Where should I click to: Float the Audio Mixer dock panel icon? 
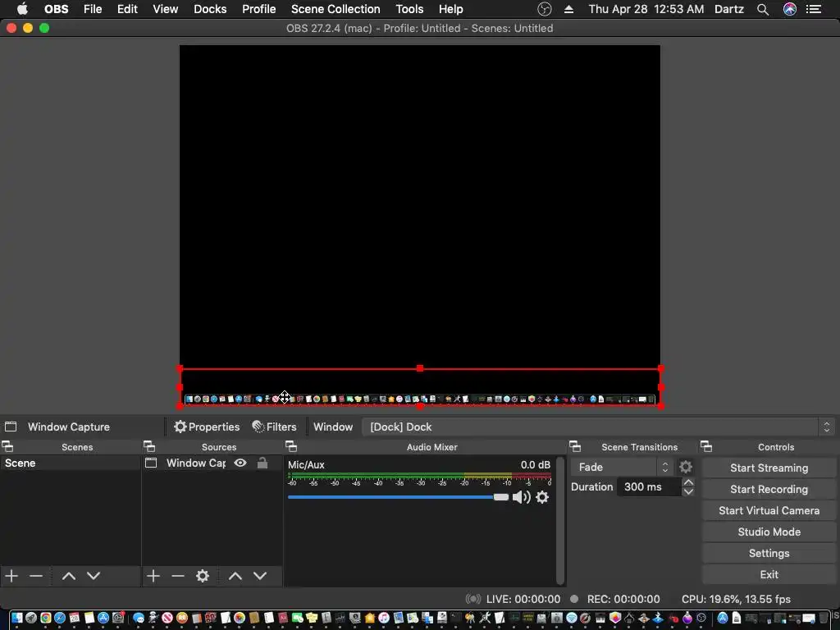tap(291, 446)
